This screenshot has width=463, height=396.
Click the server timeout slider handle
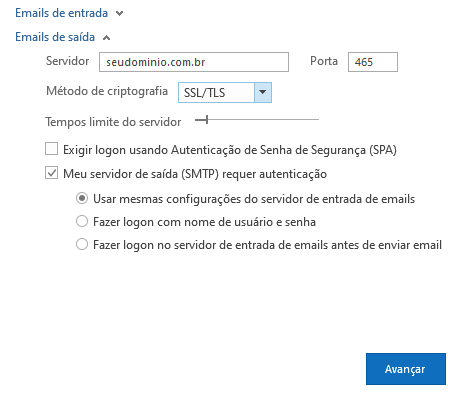207,119
